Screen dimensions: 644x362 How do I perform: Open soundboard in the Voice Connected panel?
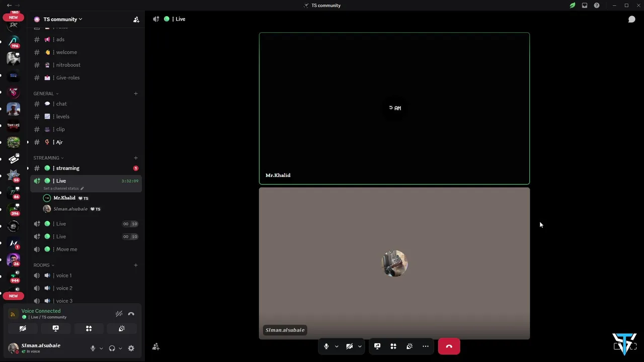(x=121, y=328)
